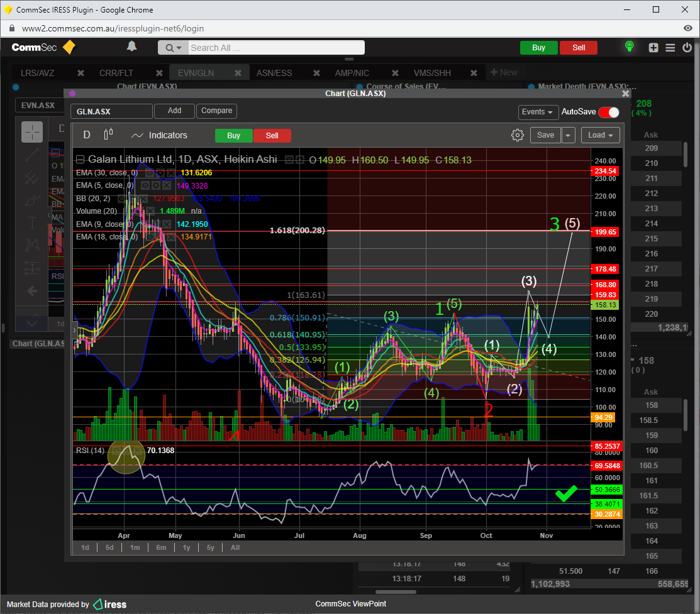
Task: Click the Search All input box
Action: (x=276, y=48)
